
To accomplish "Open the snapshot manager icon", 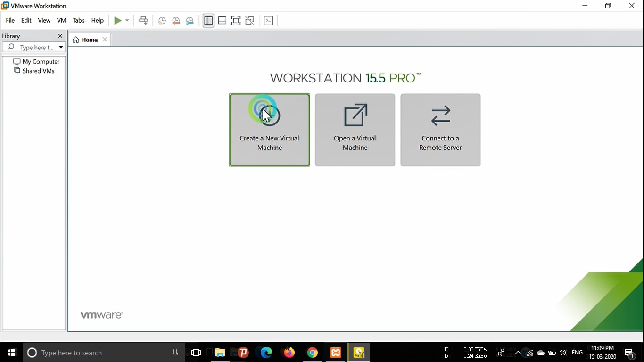I will click(x=190, y=21).
